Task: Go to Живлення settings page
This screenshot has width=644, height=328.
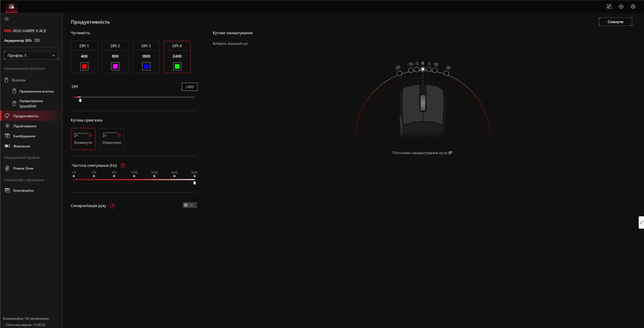Action: coord(21,146)
